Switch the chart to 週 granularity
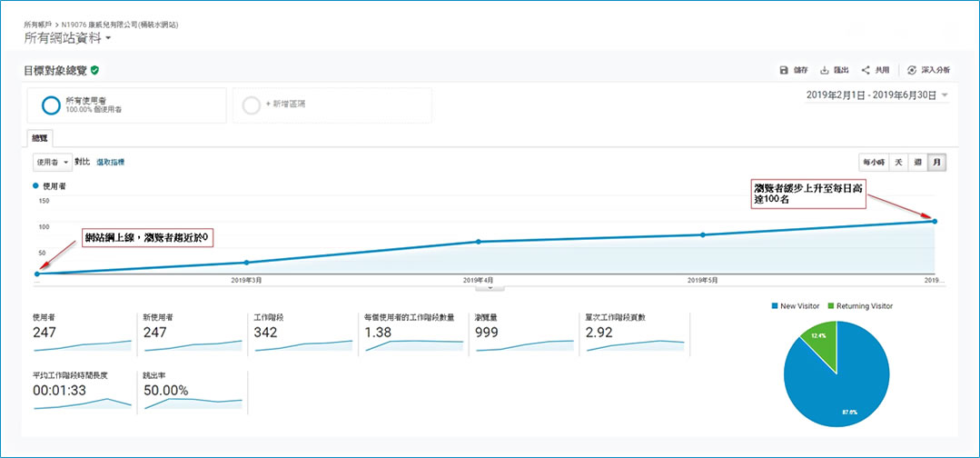 (918, 163)
